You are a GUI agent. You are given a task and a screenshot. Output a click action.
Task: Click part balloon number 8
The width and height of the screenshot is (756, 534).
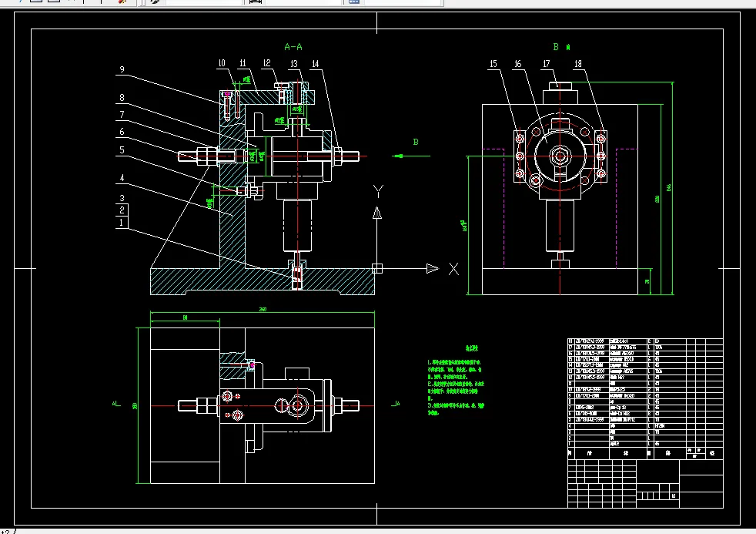coord(122,98)
